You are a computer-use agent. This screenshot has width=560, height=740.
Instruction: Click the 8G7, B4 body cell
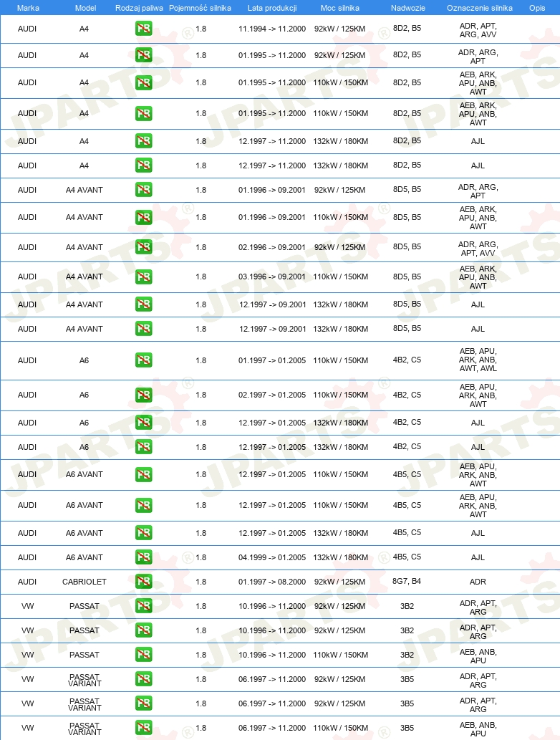tap(407, 581)
